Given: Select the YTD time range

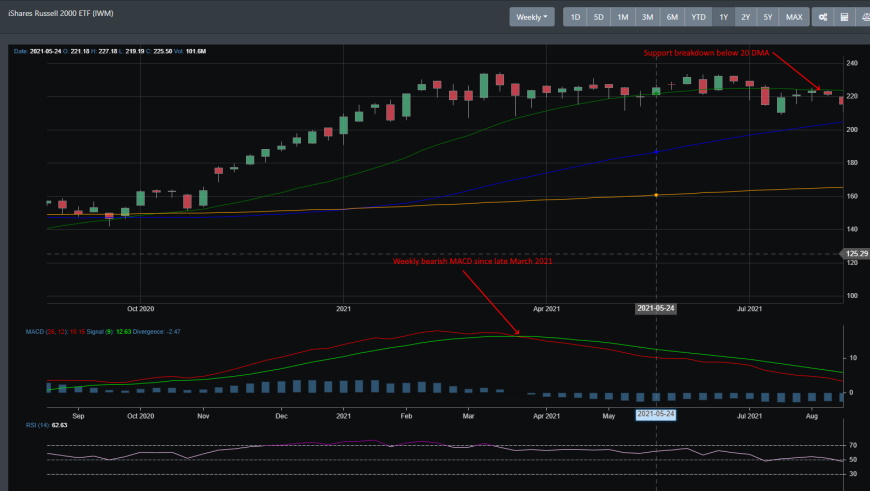Looking at the screenshot, I should click(698, 17).
